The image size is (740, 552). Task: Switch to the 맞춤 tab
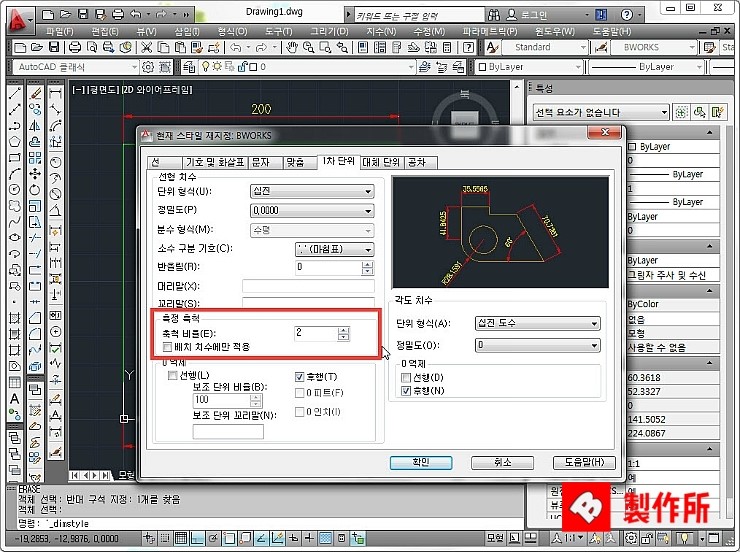coord(300,163)
